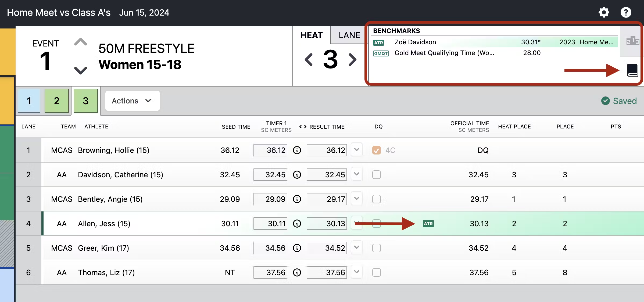Check DQ box for Davidson, Catherine

376,175
